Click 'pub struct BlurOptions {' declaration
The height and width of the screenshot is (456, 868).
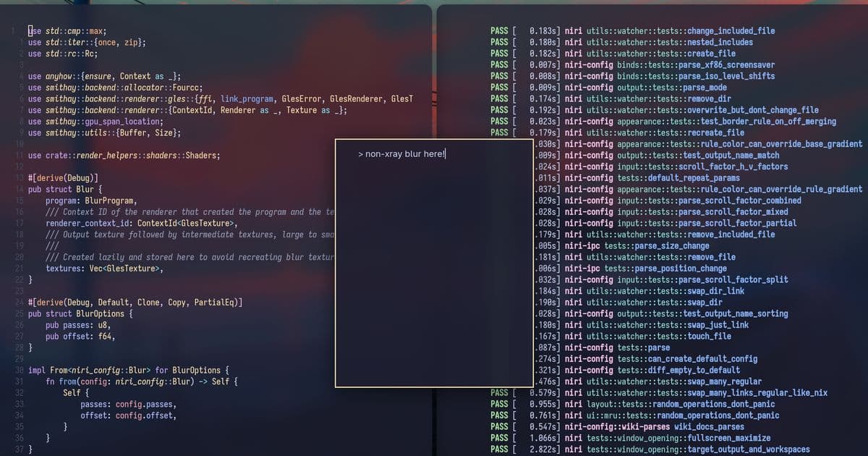[x=80, y=314]
